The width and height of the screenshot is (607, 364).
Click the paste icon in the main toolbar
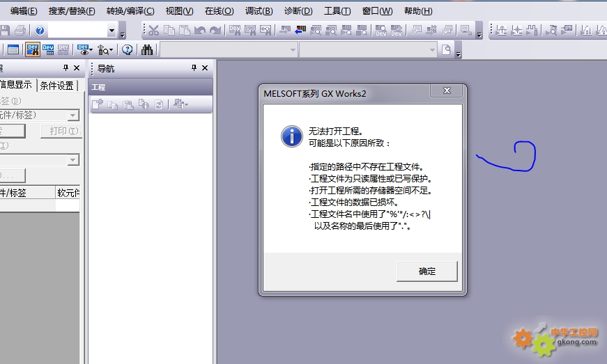click(x=185, y=30)
